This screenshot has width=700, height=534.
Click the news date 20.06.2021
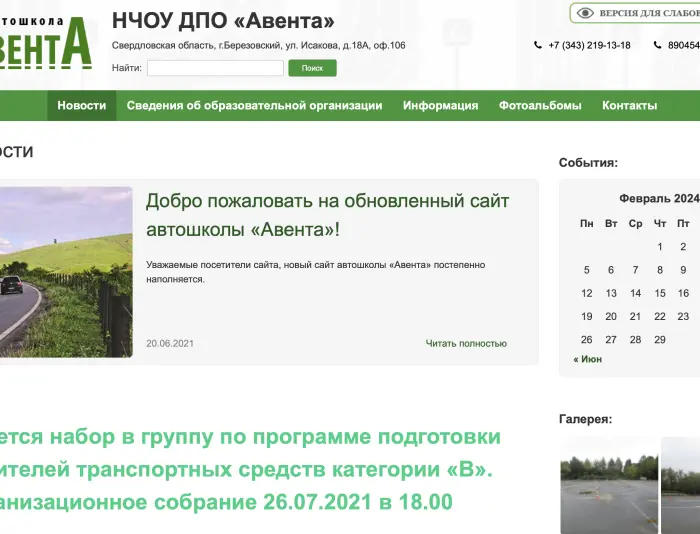click(170, 343)
